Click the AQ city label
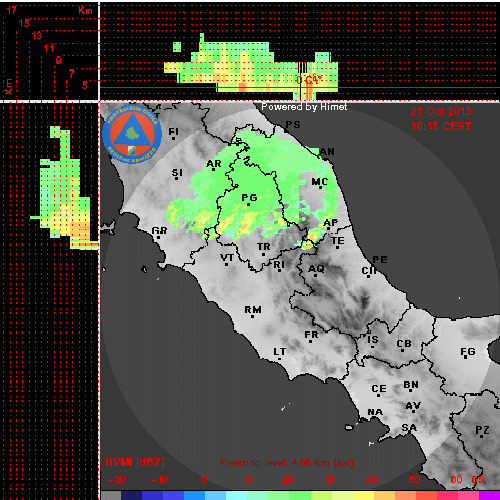 point(316,268)
